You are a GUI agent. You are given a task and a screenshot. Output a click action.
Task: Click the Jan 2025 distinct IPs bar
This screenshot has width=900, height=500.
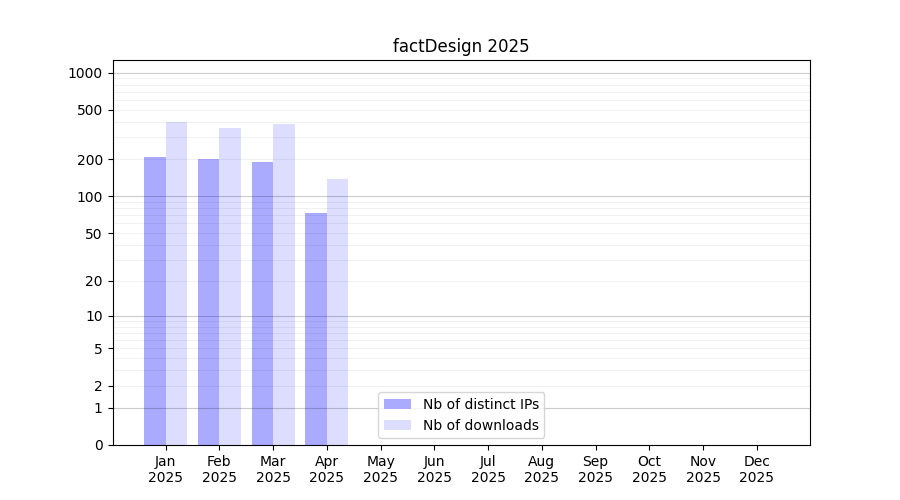click(155, 300)
